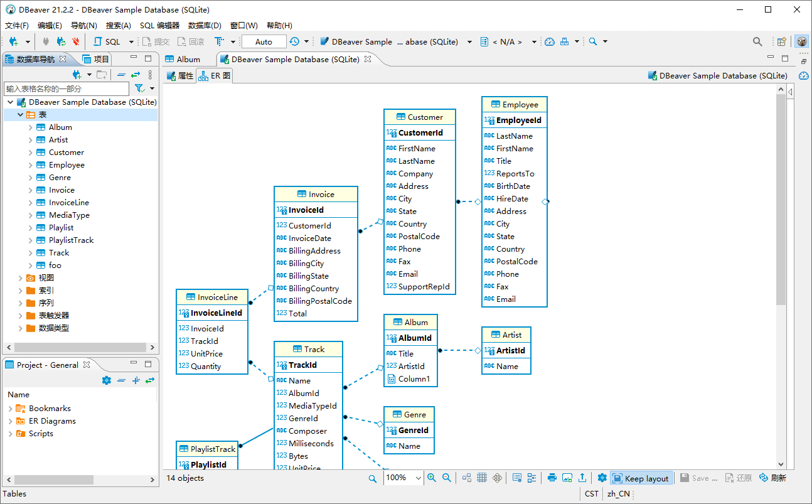Click the print diagram icon

click(x=552, y=478)
